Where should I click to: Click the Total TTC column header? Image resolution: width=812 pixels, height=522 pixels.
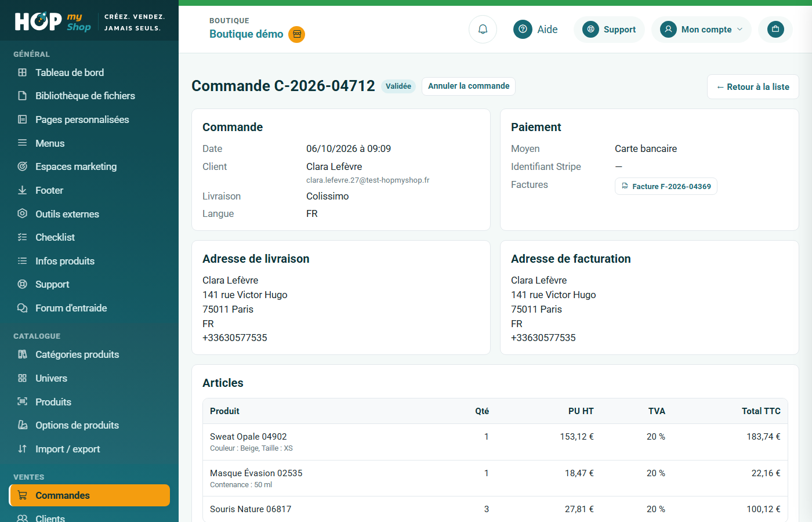click(x=761, y=411)
